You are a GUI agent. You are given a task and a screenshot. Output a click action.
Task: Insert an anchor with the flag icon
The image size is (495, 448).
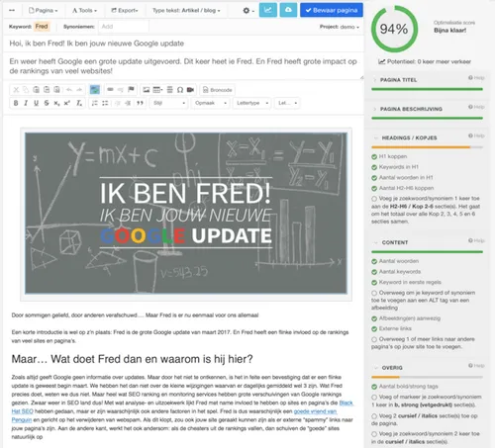click(x=131, y=90)
